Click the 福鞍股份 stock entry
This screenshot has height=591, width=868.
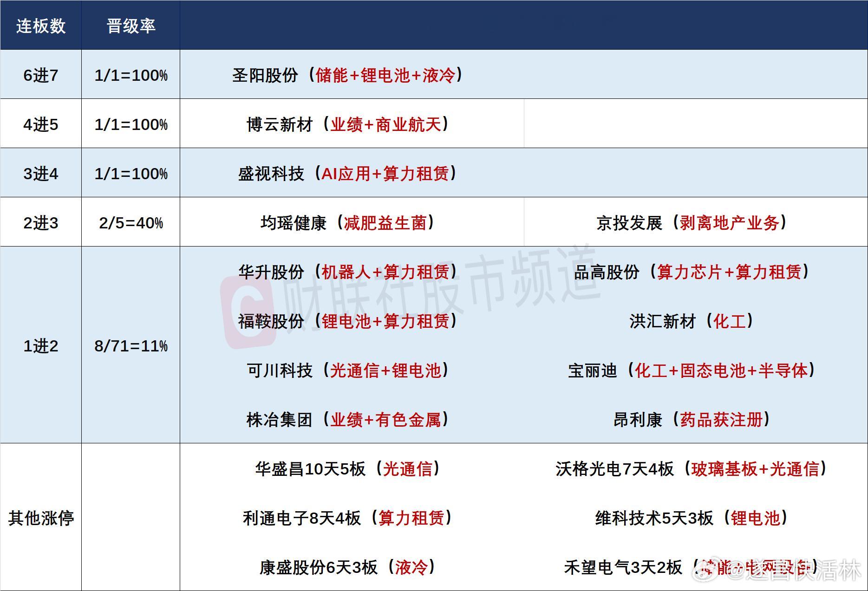point(348,321)
